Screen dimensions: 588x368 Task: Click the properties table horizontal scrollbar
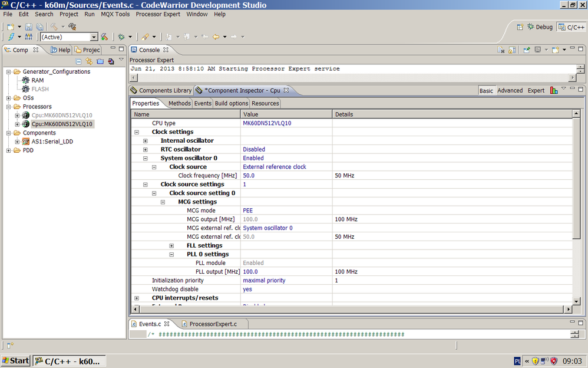[x=351, y=310]
